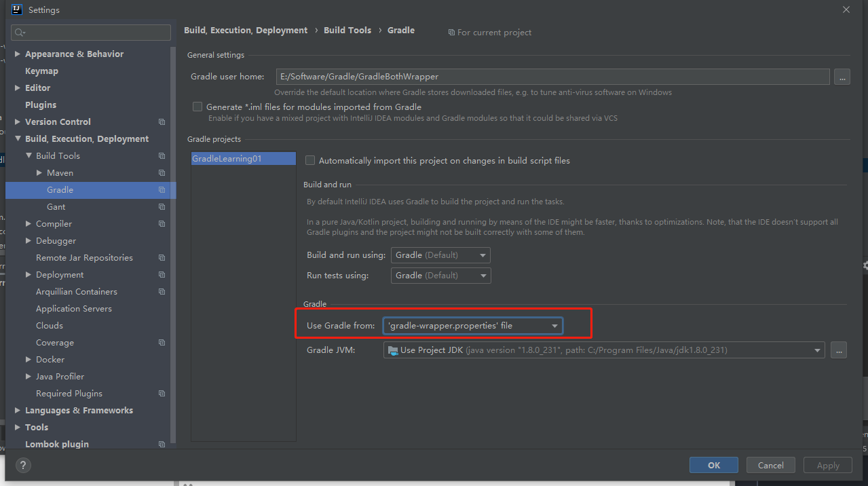The height and width of the screenshot is (486, 868).
Task: Collapse the Build Tools node
Action: tap(29, 156)
